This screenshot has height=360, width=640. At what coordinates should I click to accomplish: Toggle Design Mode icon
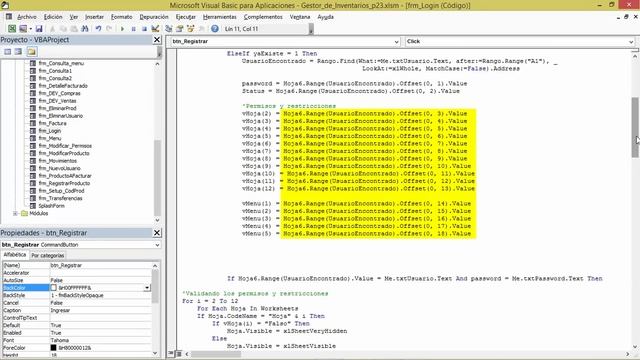155,29
